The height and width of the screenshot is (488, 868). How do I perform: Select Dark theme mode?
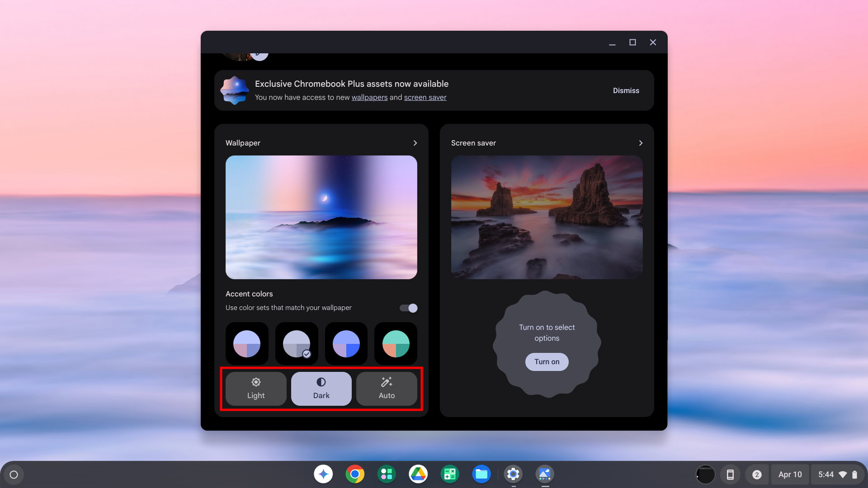[x=321, y=389]
